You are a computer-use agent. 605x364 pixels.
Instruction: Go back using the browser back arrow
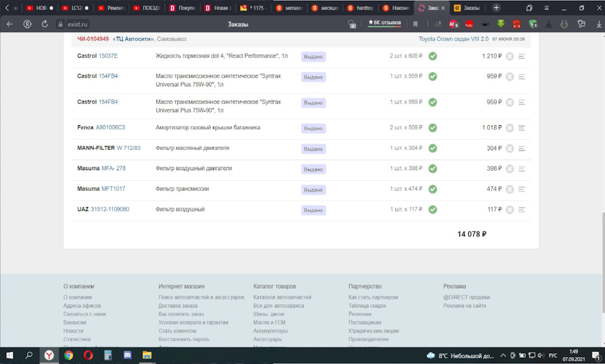click(9, 24)
